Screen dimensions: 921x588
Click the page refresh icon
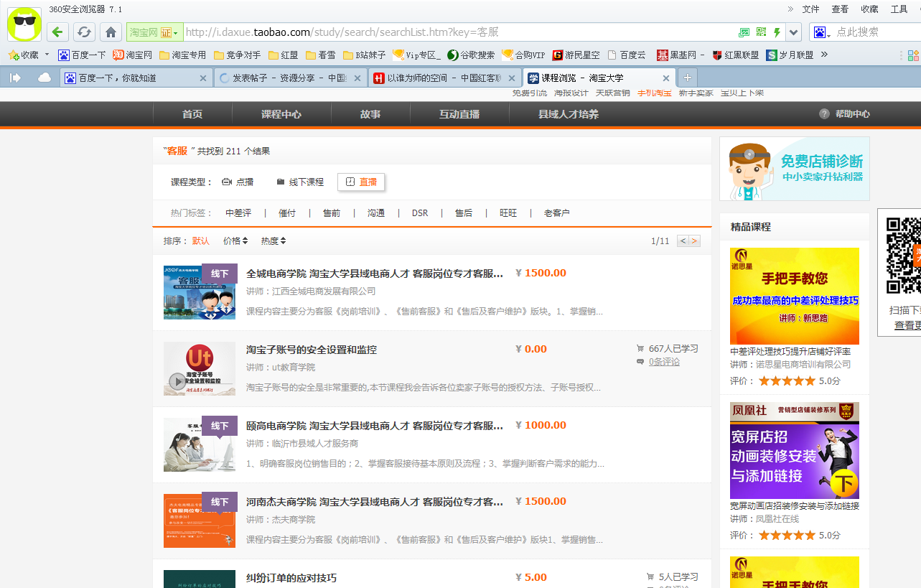pyautogui.click(x=84, y=32)
